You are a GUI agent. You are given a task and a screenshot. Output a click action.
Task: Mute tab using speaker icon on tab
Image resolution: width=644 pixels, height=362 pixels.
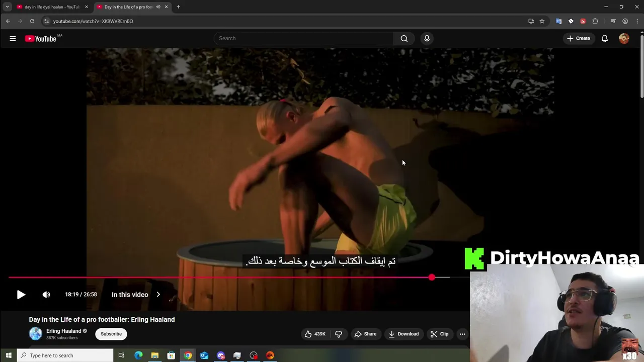pos(158,7)
